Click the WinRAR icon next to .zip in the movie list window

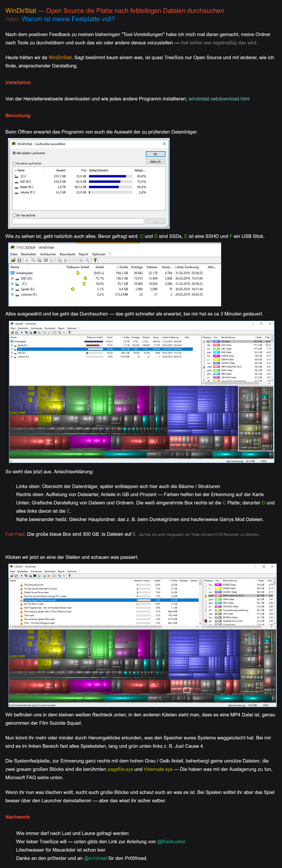click(x=205, y=621)
